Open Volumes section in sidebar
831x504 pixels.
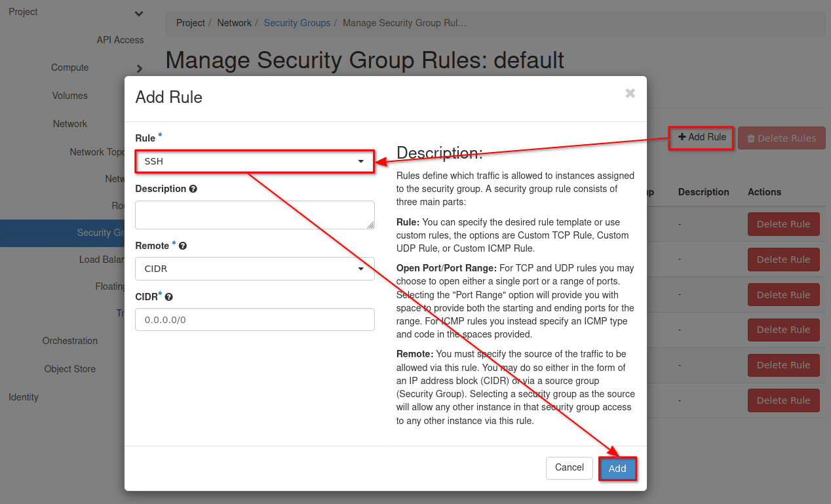click(x=70, y=96)
